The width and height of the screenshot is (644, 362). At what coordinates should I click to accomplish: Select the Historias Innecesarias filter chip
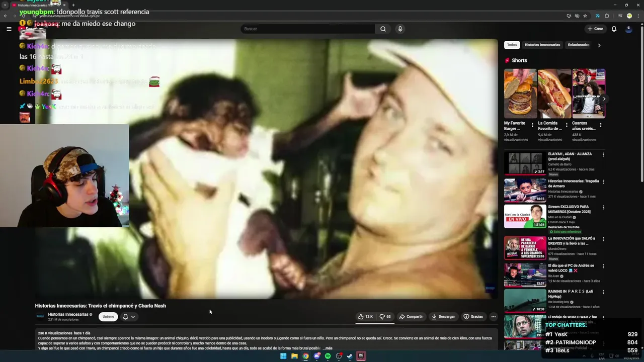click(542, 45)
